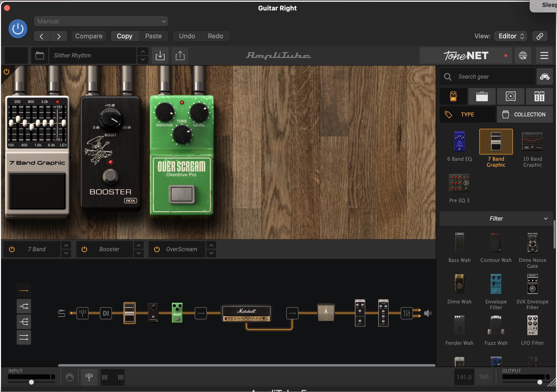Click the OverScream Overdrive knob
This screenshot has height=392, width=557.
pos(164,112)
